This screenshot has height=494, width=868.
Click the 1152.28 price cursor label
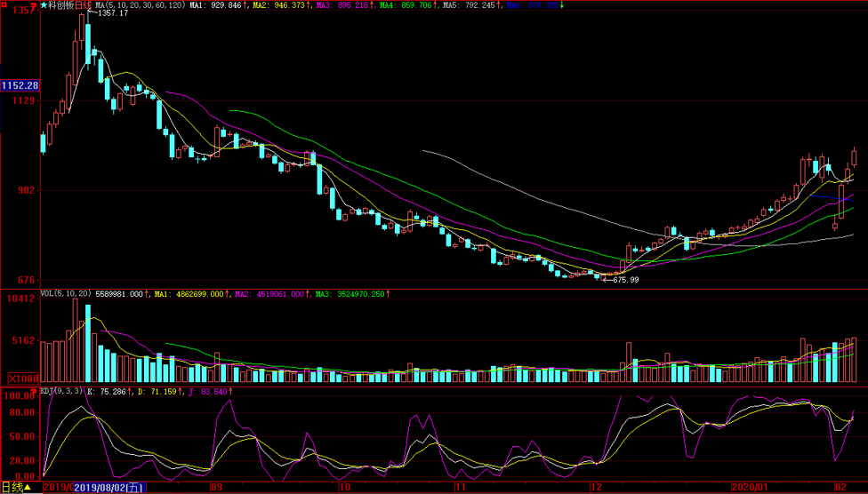coord(20,85)
